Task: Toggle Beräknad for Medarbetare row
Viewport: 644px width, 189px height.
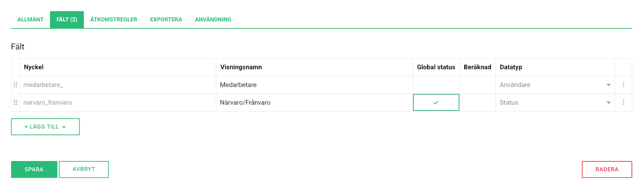Action: (x=477, y=85)
